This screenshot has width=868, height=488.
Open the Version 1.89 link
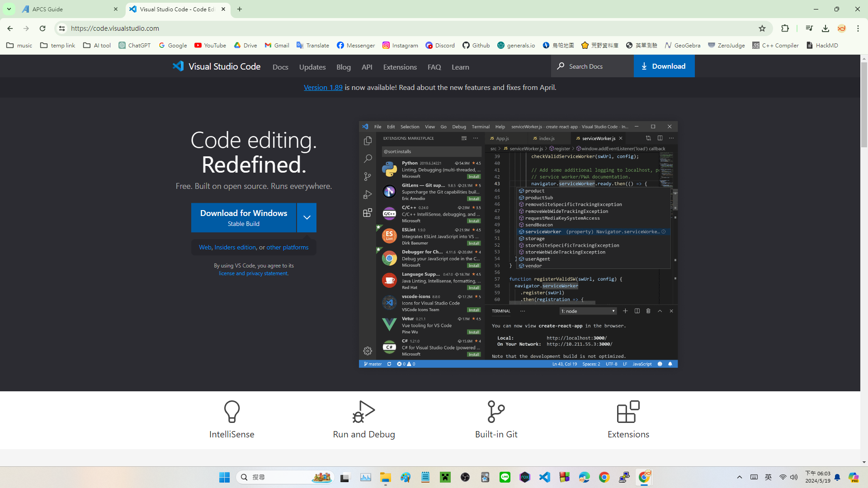point(323,87)
